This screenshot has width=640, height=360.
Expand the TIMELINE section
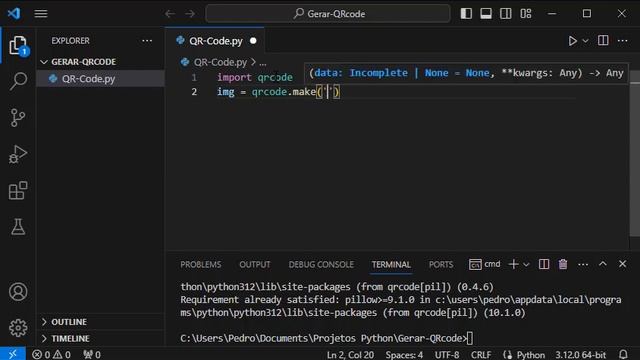[100, 338]
